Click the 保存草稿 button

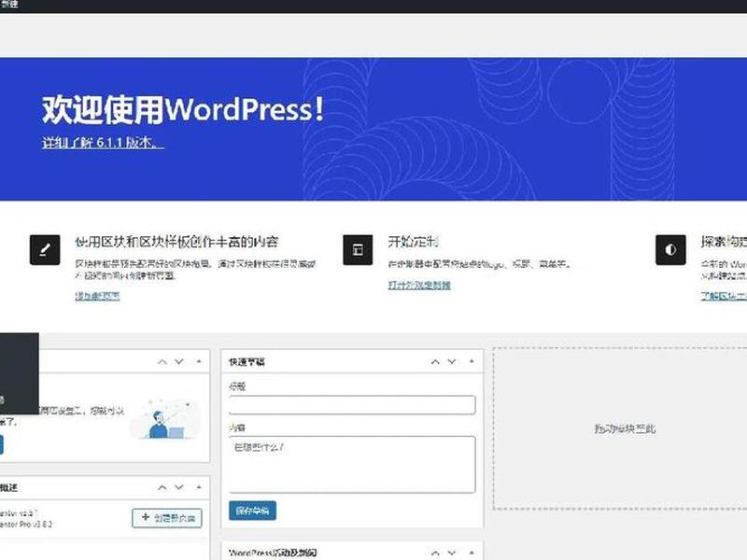[252, 511]
